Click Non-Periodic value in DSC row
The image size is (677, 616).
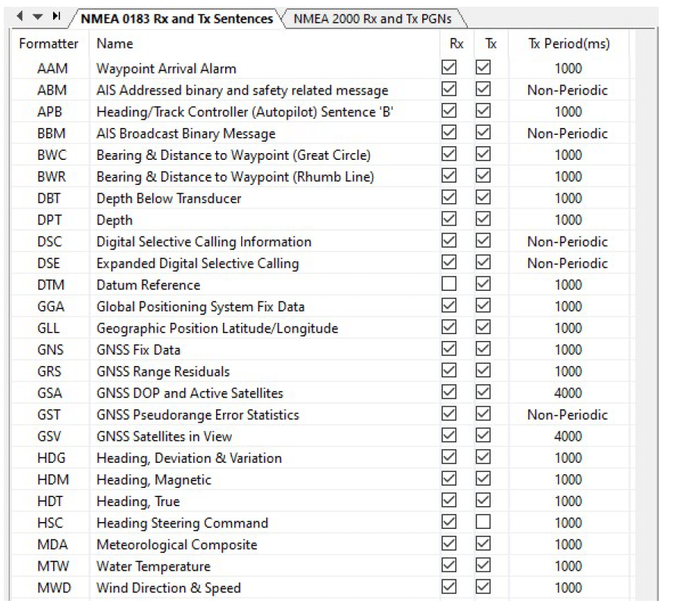[568, 242]
